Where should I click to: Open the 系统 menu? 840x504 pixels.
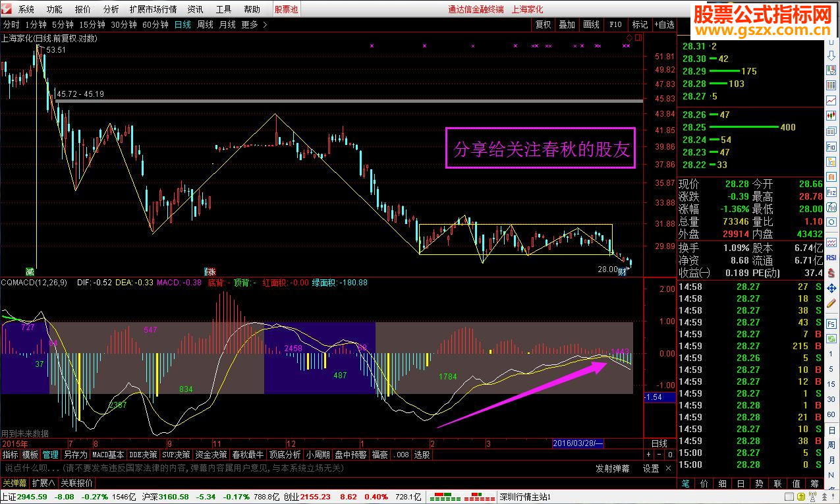click(x=26, y=9)
